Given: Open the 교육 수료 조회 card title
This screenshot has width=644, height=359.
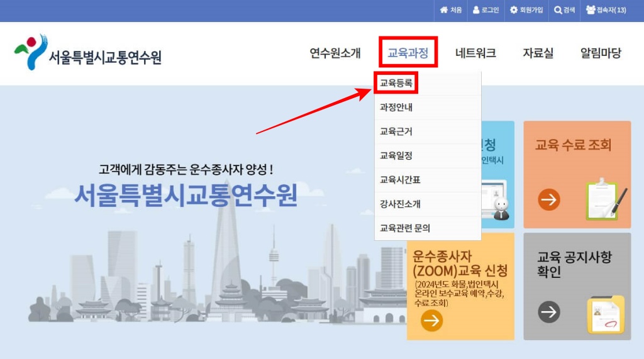Looking at the screenshot, I should click(574, 145).
